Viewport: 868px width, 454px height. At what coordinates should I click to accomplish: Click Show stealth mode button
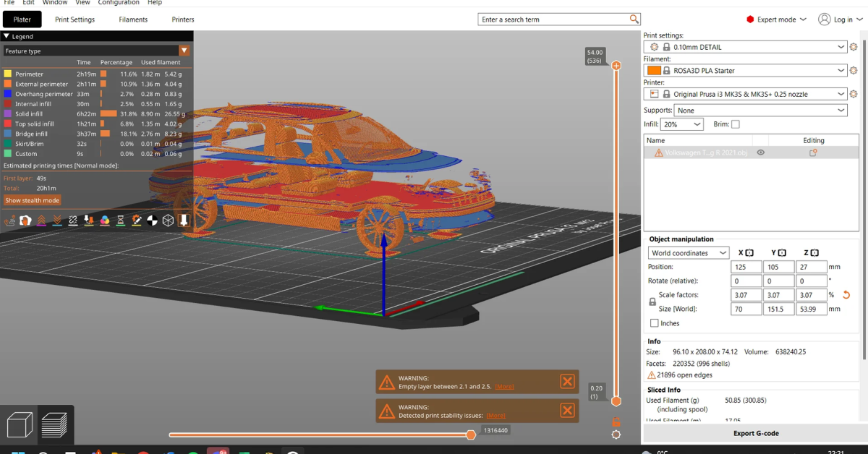pyautogui.click(x=32, y=200)
